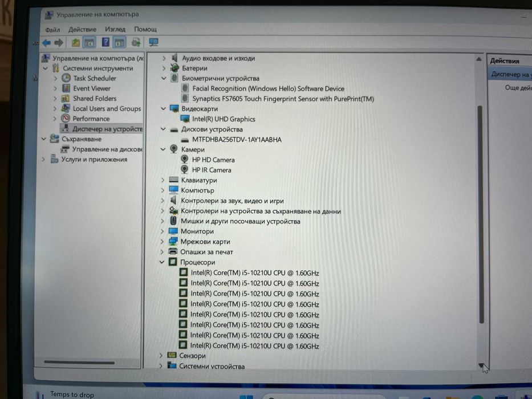Collapse the Системни инструменти node

[x=45, y=68]
